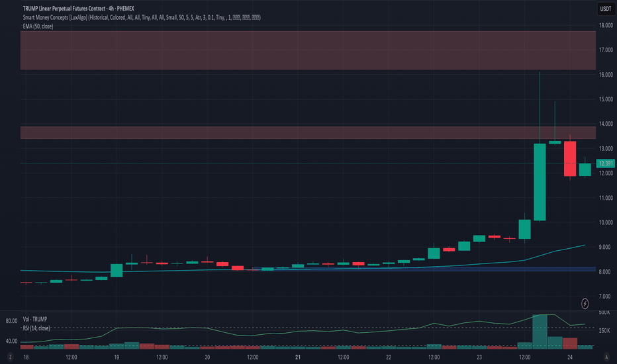Click the bold date 21 on the time axis
Screen dimensions: 617x364
coord(298,357)
